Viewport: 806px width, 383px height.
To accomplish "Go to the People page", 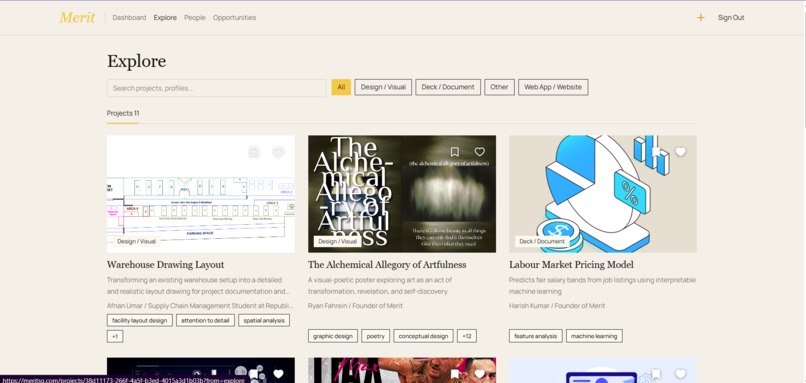I will [x=195, y=17].
